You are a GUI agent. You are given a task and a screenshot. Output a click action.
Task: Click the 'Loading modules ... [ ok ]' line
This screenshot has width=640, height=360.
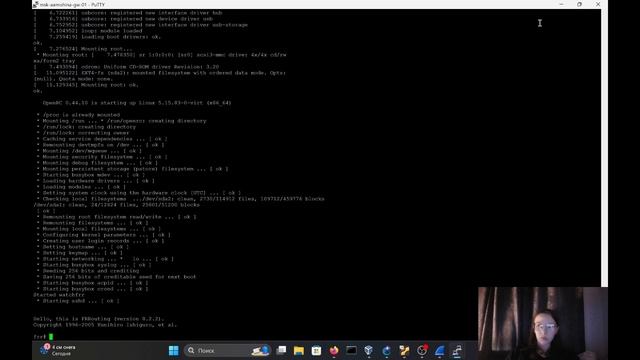[x=81, y=187]
